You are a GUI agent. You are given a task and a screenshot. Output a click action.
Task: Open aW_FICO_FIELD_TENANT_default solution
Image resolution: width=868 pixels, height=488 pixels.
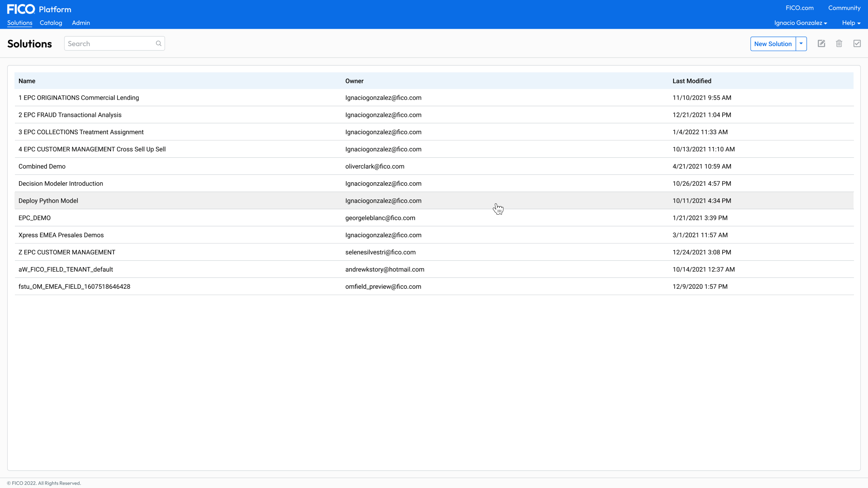[x=66, y=269]
